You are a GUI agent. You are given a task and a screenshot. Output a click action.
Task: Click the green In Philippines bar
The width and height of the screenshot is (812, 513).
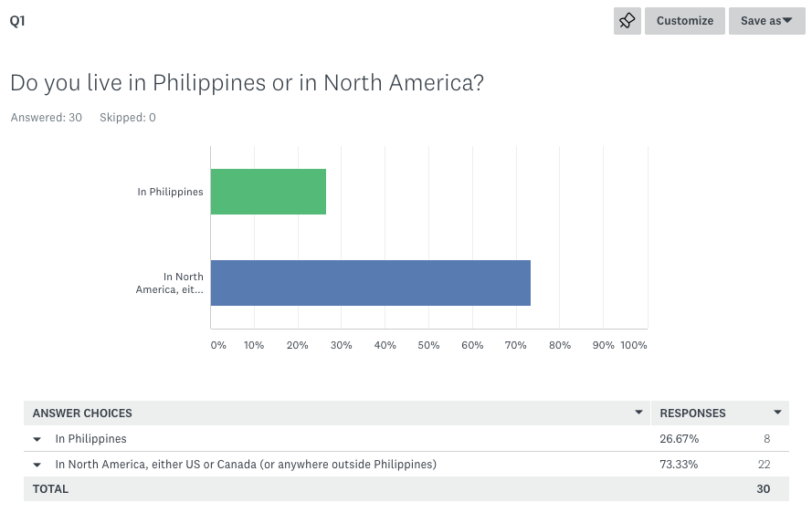pos(269,192)
